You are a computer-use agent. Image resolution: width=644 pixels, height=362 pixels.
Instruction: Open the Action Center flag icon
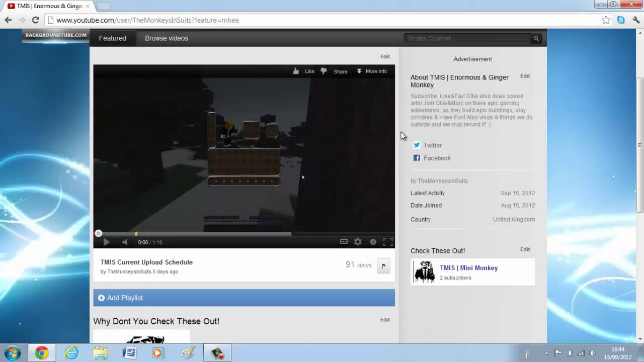pos(558,353)
